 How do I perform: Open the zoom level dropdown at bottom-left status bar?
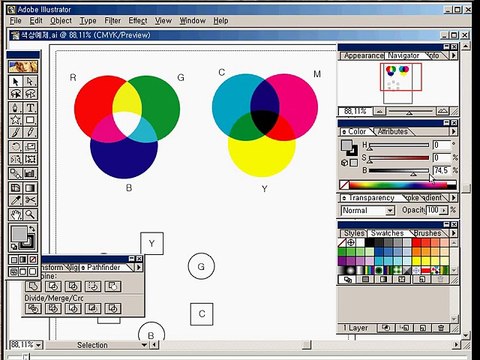point(39,345)
